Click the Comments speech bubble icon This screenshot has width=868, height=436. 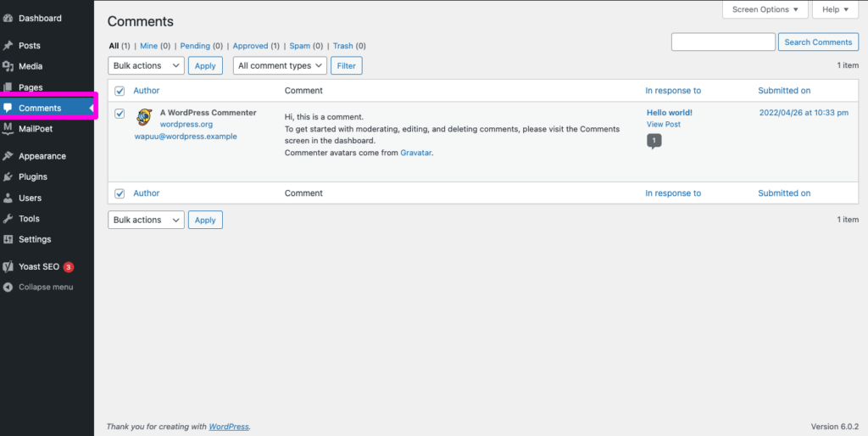[7, 108]
